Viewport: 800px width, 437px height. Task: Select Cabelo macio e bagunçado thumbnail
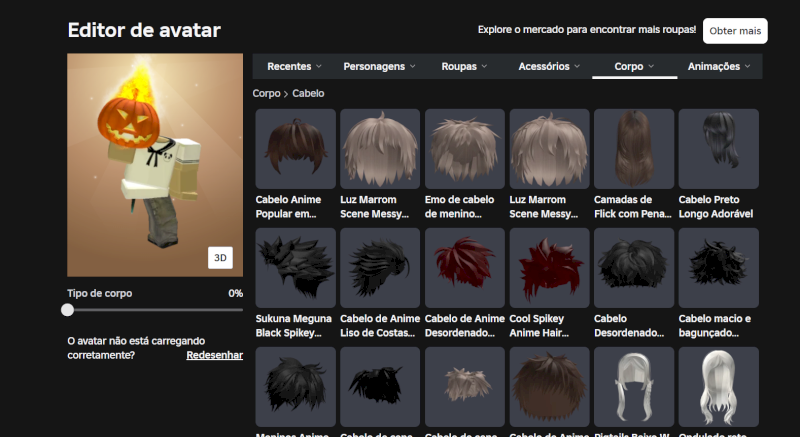coord(718,268)
